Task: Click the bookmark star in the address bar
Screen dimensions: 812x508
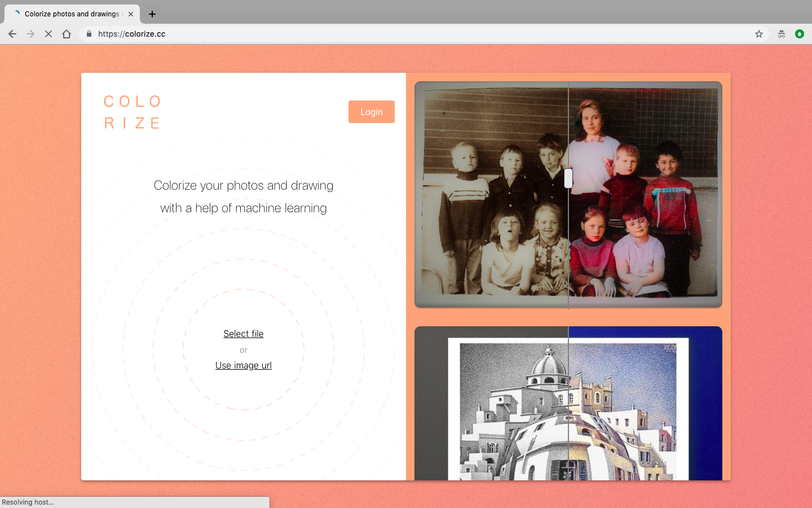Action: coord(758,34)
